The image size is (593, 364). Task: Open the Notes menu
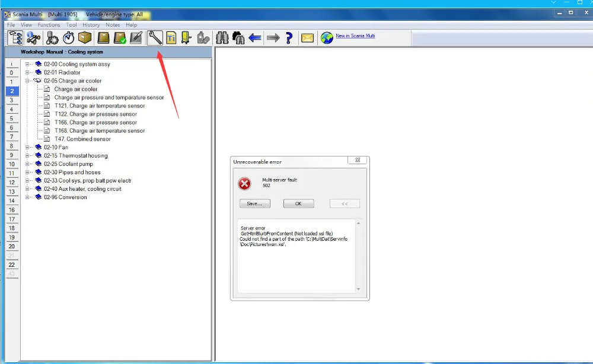[113, 25]
